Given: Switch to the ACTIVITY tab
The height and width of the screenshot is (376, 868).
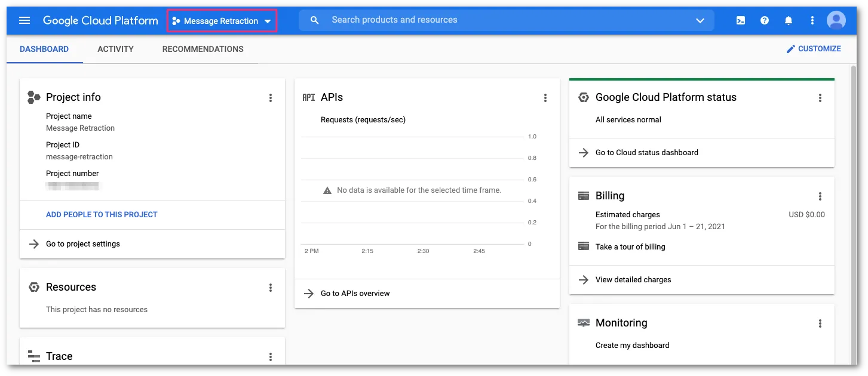Looking at the screenshot, I should pyautogui.click(x=115, y=49).
